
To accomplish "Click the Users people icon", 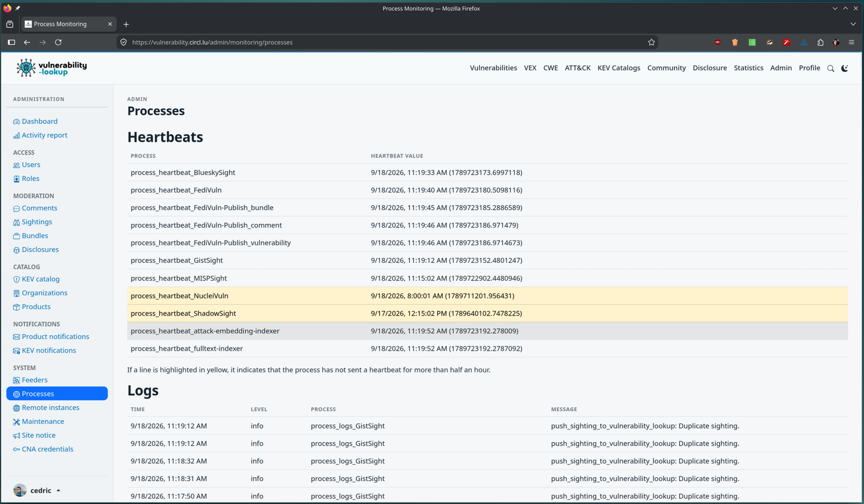I will pos(16,165).
